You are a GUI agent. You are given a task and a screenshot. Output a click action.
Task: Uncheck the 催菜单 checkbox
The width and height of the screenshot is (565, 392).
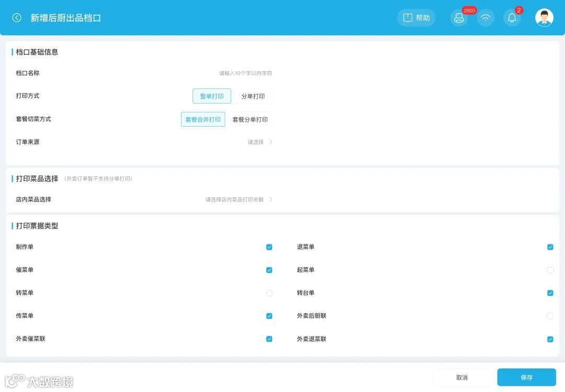point(269,270)
